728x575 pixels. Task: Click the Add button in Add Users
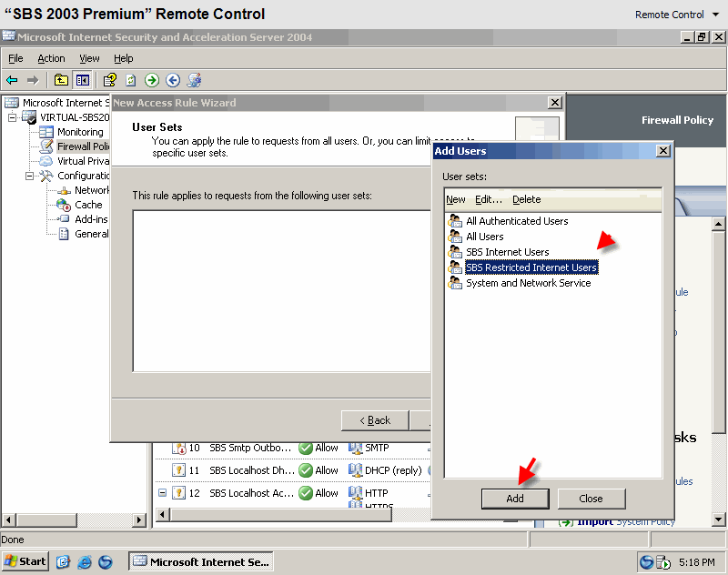pos(515,499)
